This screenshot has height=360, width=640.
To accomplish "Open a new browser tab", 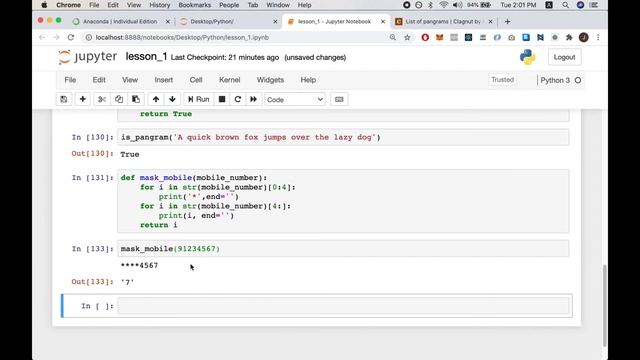I will coord(507,21).
